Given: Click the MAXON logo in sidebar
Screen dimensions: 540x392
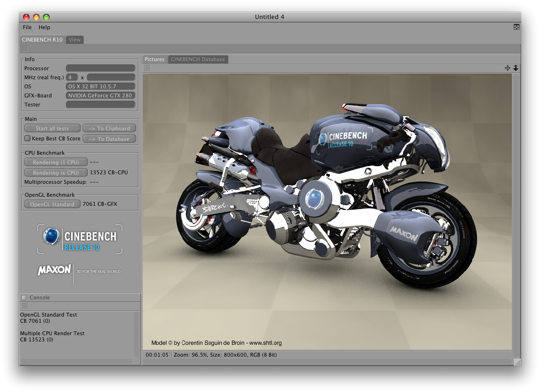Looking at the screenshot, I should [x=54, y=270].
